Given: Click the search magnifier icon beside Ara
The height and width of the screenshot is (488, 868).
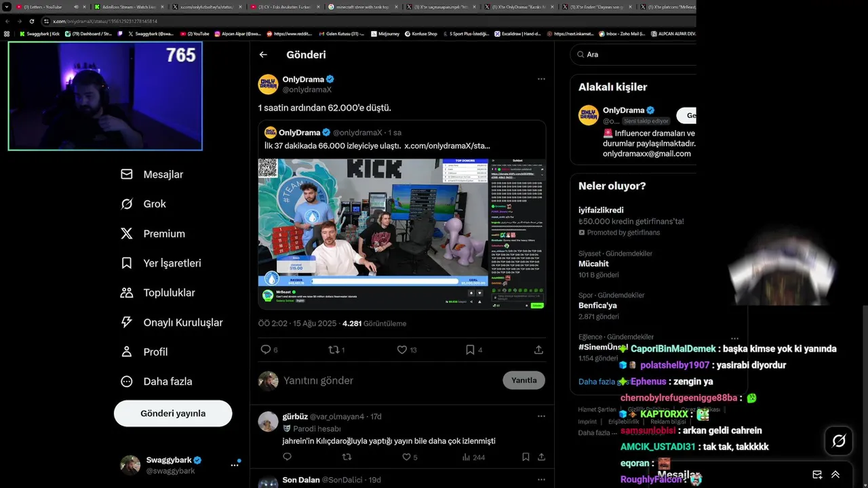Looking at the screenshot, I should pyautogui.click(x=581, y=54).
